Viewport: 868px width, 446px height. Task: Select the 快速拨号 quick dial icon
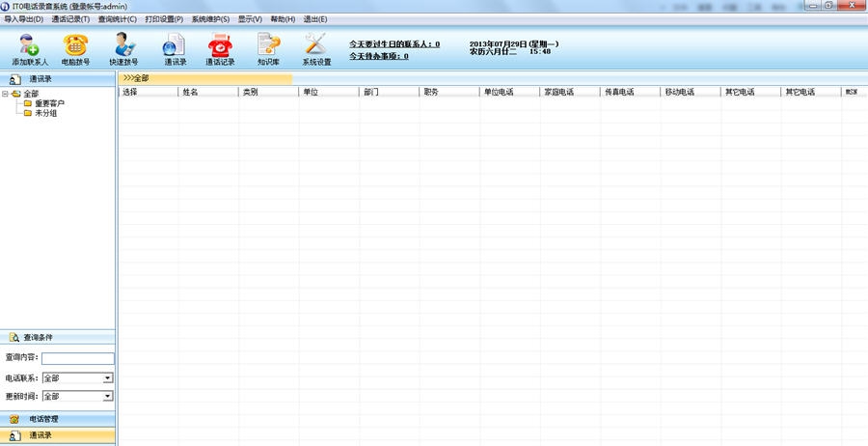coord(123,44)
